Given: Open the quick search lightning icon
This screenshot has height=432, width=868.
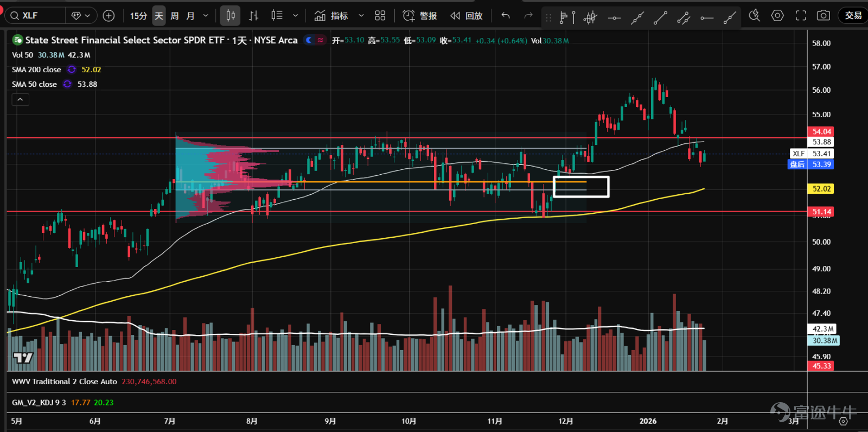Looking at the screenshot, I should (x=754, y=16).
